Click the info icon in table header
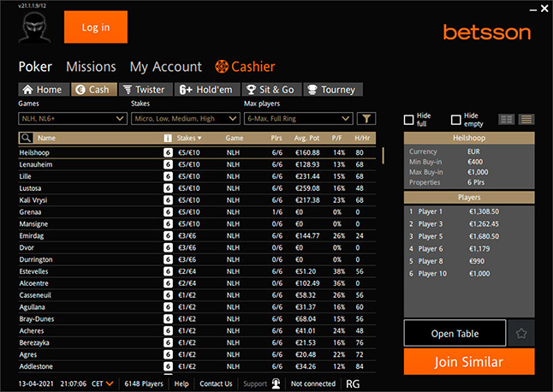553x392 pixels. pos(168,138)
